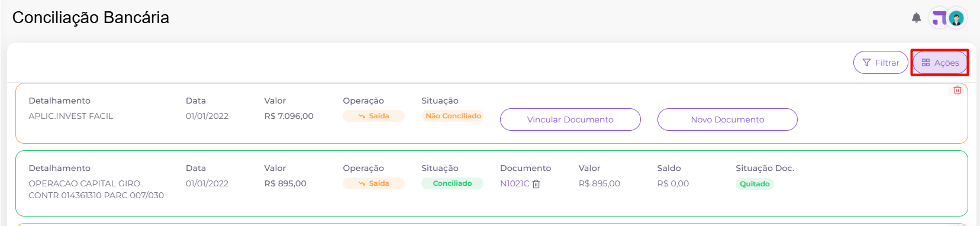Open the Ações menu

pos(940,63)
